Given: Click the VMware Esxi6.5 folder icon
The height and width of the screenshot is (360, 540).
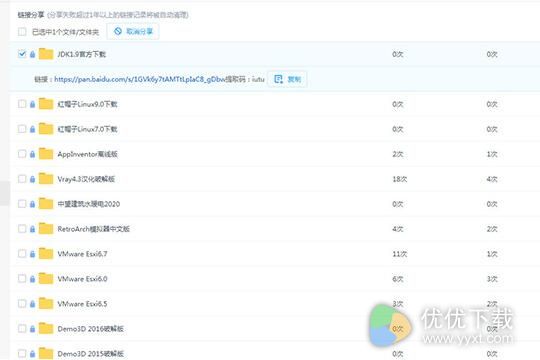Looking at the screenshot, I should coord(46,304).
